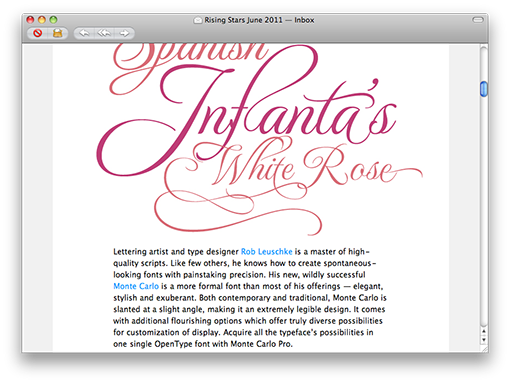Viewport: 510px width, 383px height.
Task: Open the Rob Leuschke link
Action: (x=266, y=252)
